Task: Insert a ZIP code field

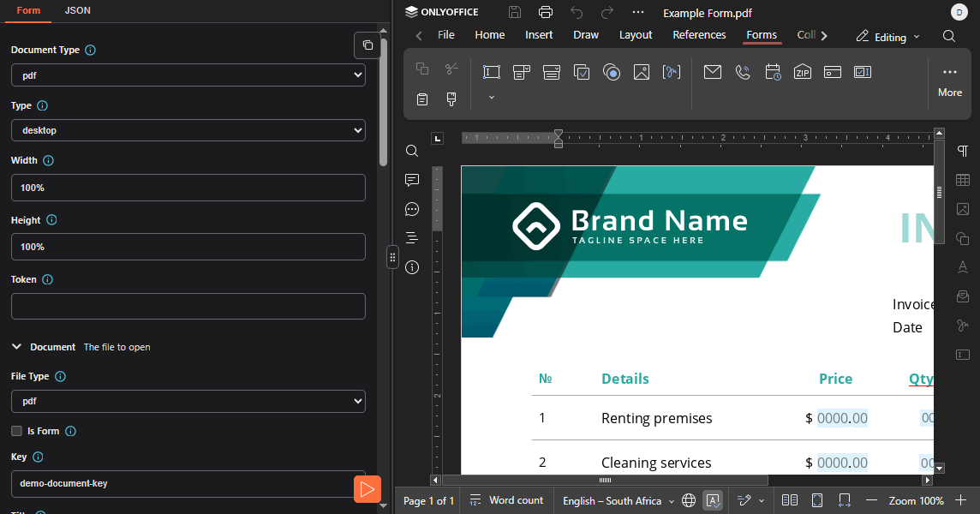Action: coord(803,72)
